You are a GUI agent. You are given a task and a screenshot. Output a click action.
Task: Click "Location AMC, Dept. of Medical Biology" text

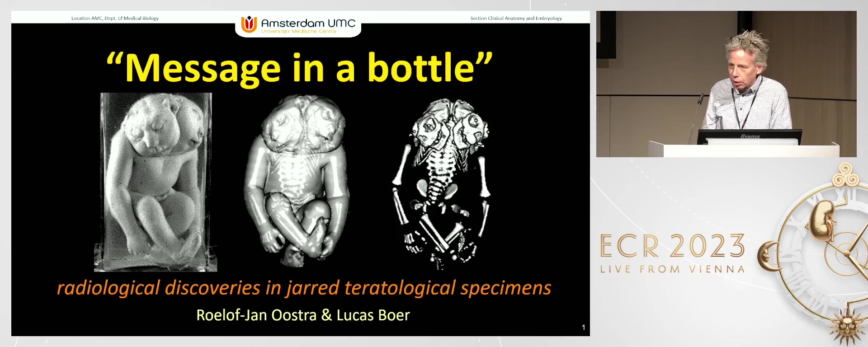coord(115,18)
